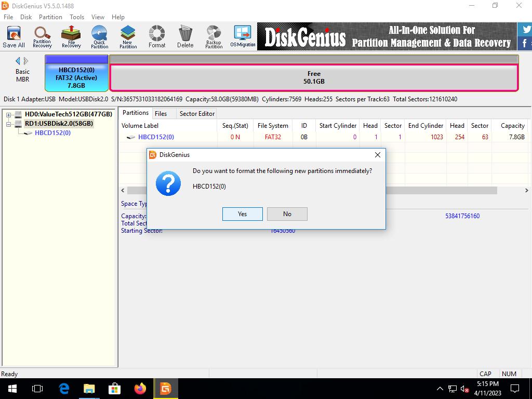Open the Tools menu
Image resolution: width=532 pixels, height=399 pixels.
point(77,17)
